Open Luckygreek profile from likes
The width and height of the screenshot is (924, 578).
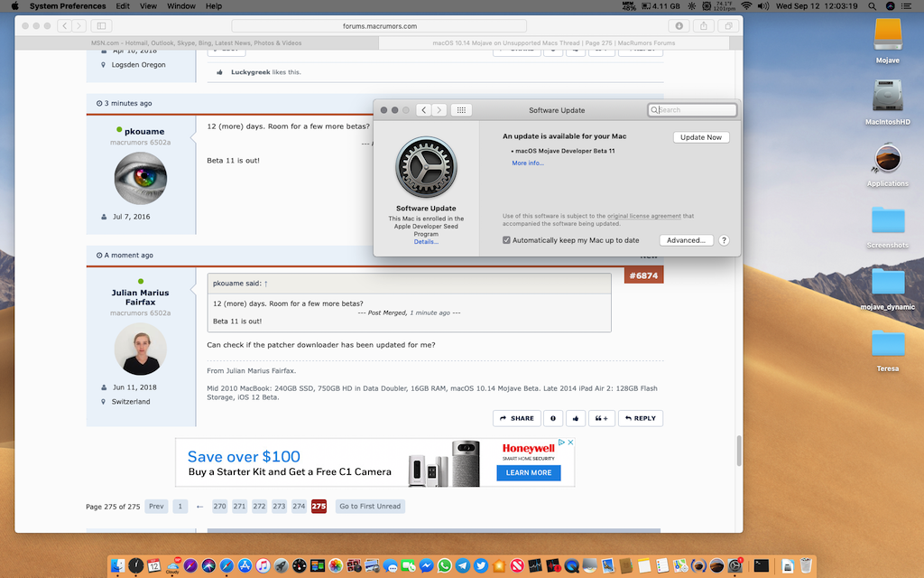251,72
